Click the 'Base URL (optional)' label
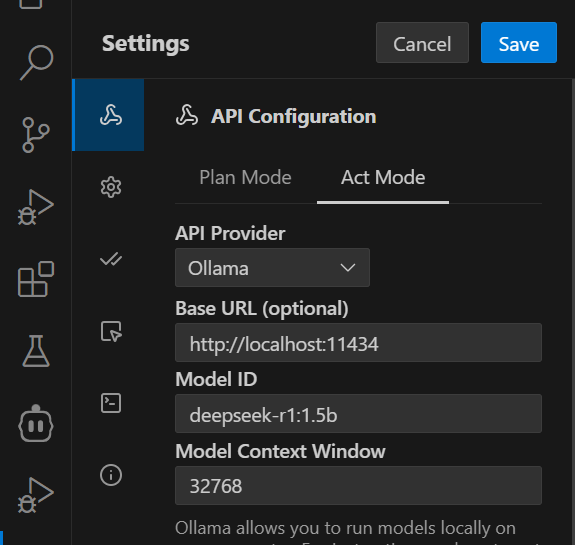Viewport: 575px width, 545px height. tap(262, 308)
